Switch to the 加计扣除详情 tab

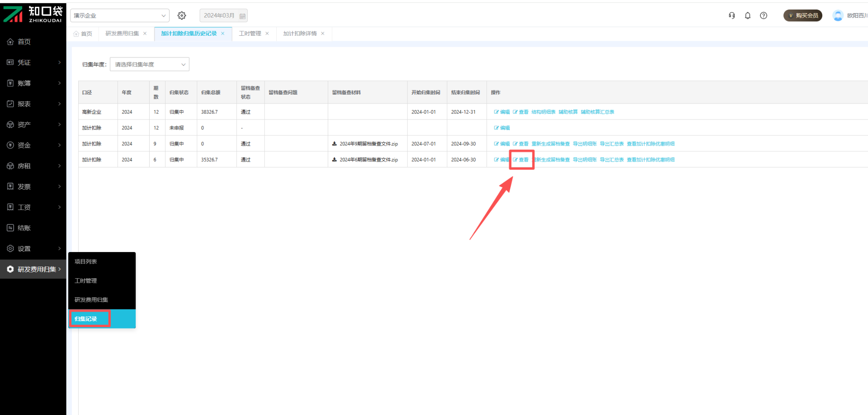coord(300,33)
